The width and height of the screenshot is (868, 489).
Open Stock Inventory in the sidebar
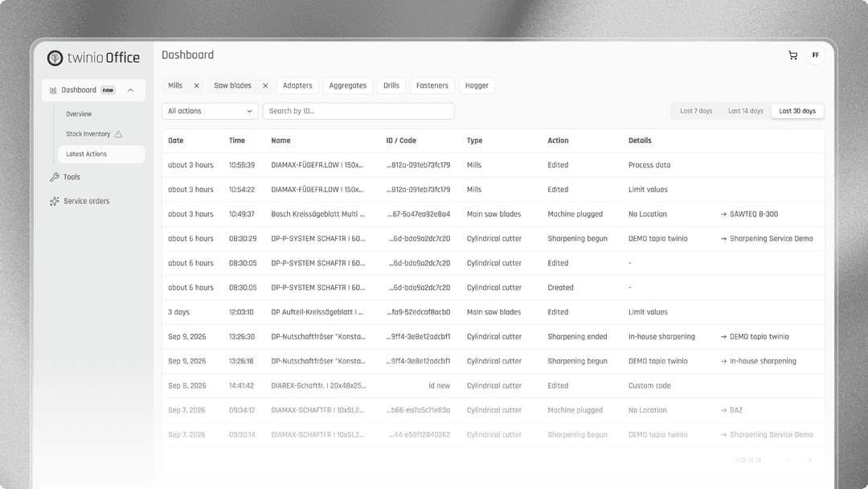(x=88, y=134)
